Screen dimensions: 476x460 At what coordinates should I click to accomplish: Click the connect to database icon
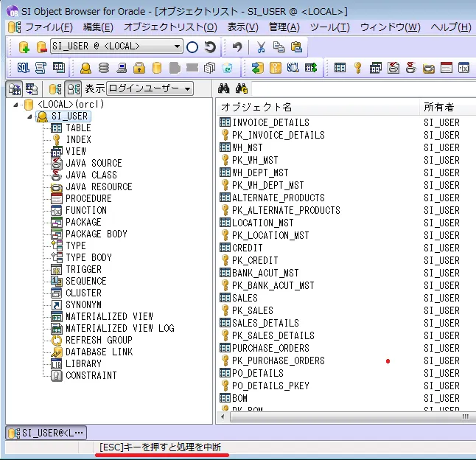(24, 47)
